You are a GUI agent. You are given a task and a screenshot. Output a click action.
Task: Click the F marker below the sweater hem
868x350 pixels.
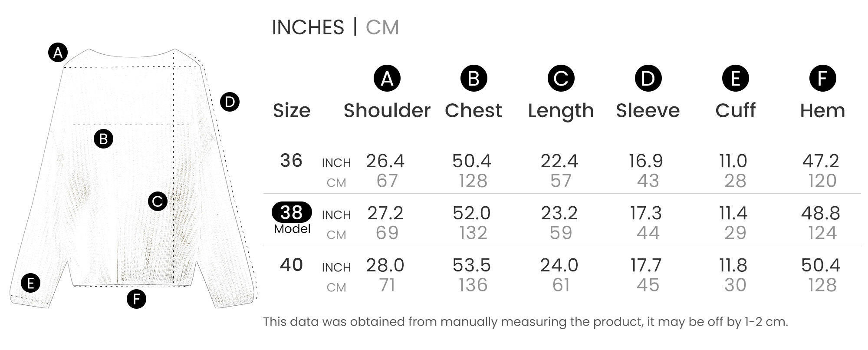(136, 299)
